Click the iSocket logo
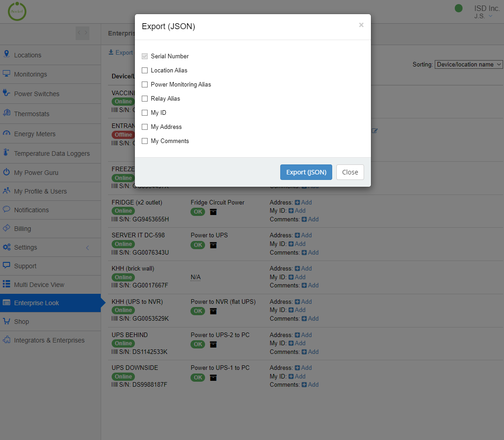This screenshot has height=440, width=504. pyautogui.click(x=17, y=11)
